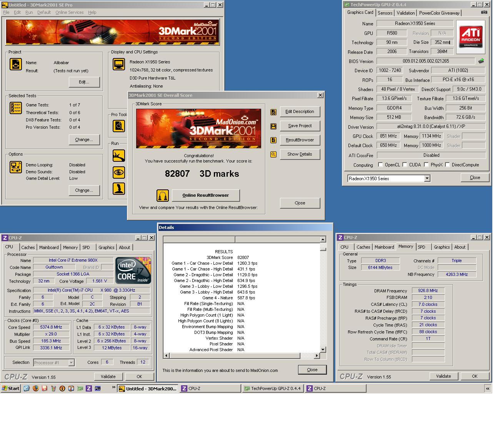This screenshot has width=500, height=448.
Task: Click the Edit... button in the Project section
Action: (x=84, y=82)
